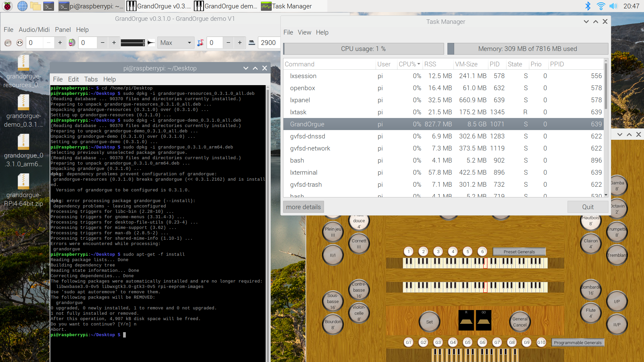644x362 pixels.
Task: Open the Max release length dropdown
Action: [176, 43]
